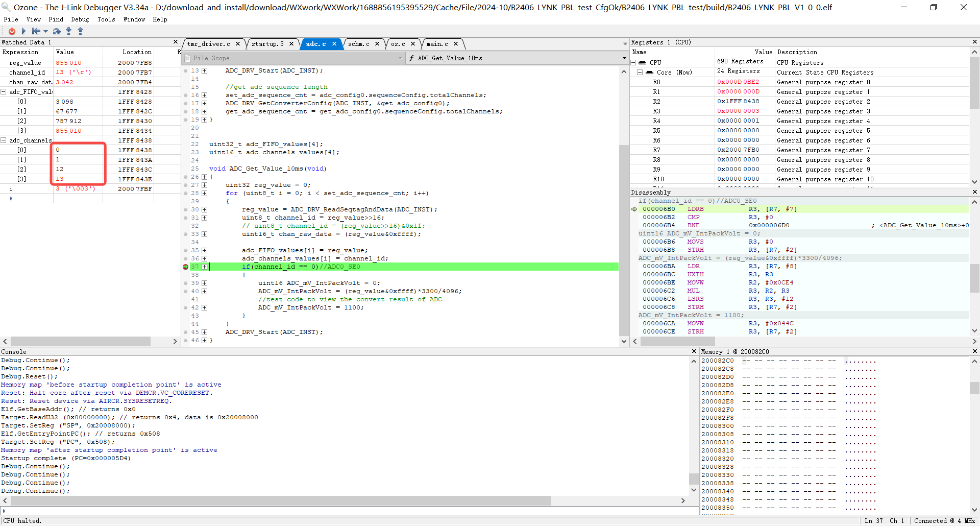Collapse the adc_FIFO_values watch entry
The image size is (980, 526).
coord(4,92)
